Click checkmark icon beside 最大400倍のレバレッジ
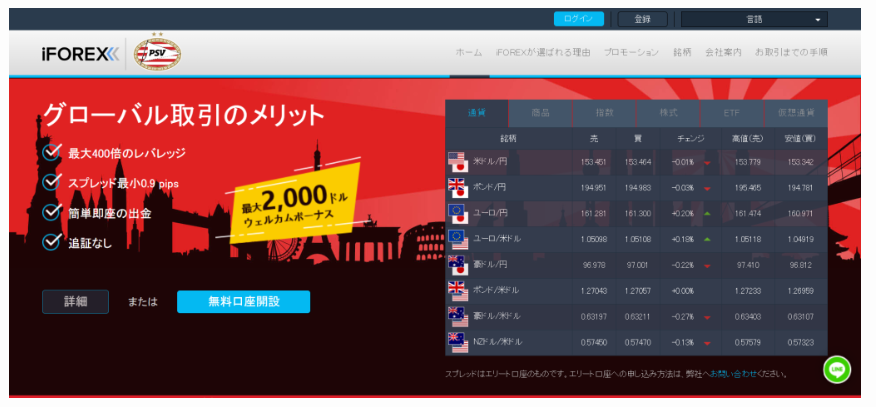 coord(51,152)
